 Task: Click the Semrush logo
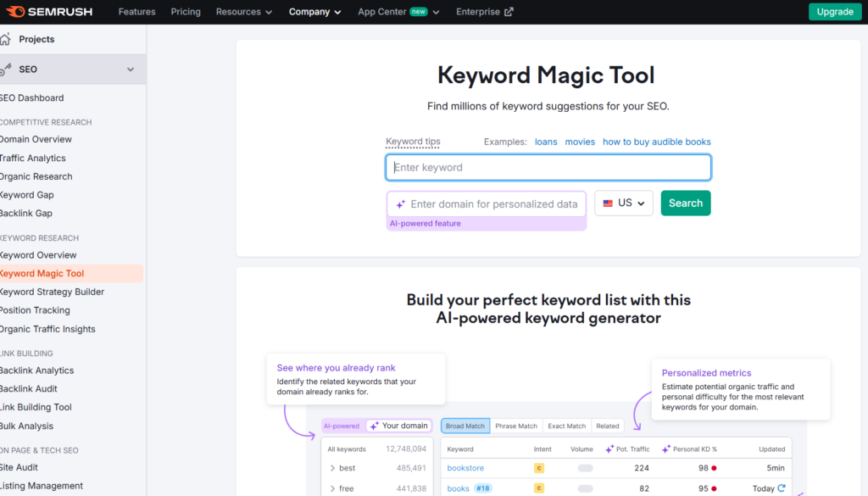coord(48,12)
